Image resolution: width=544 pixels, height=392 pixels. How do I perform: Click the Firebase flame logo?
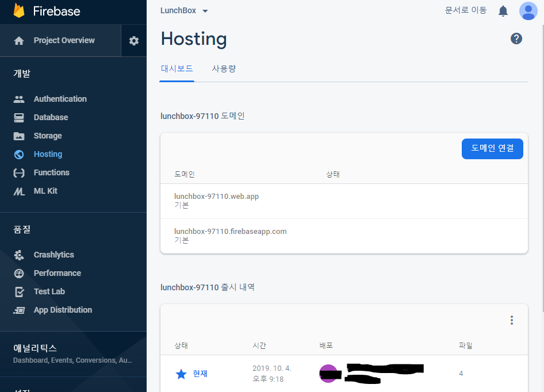point(19,10)
